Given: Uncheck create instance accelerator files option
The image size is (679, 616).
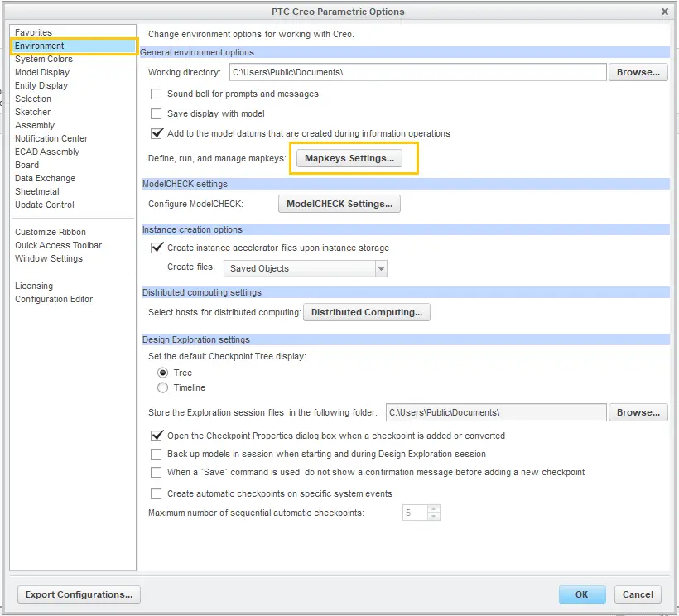Looking at the screenshot, I should 157,248.
